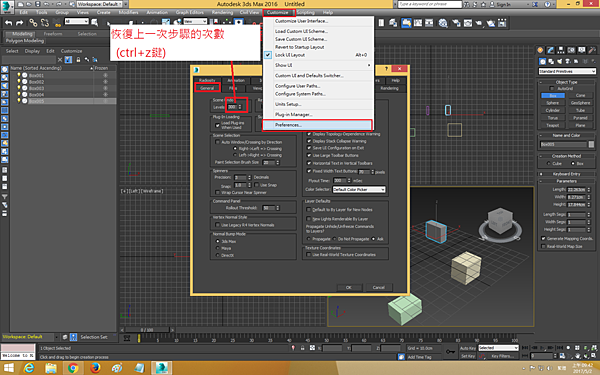The width and height of the screenshot is (600, 375).
Task: Open Firefox from taskbar
Action: point(95,368)
